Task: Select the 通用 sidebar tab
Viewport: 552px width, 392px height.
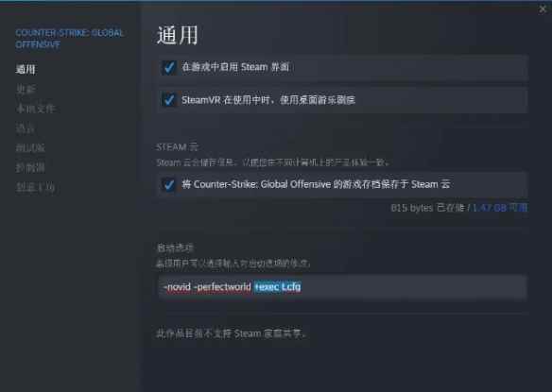Action: 26,69
